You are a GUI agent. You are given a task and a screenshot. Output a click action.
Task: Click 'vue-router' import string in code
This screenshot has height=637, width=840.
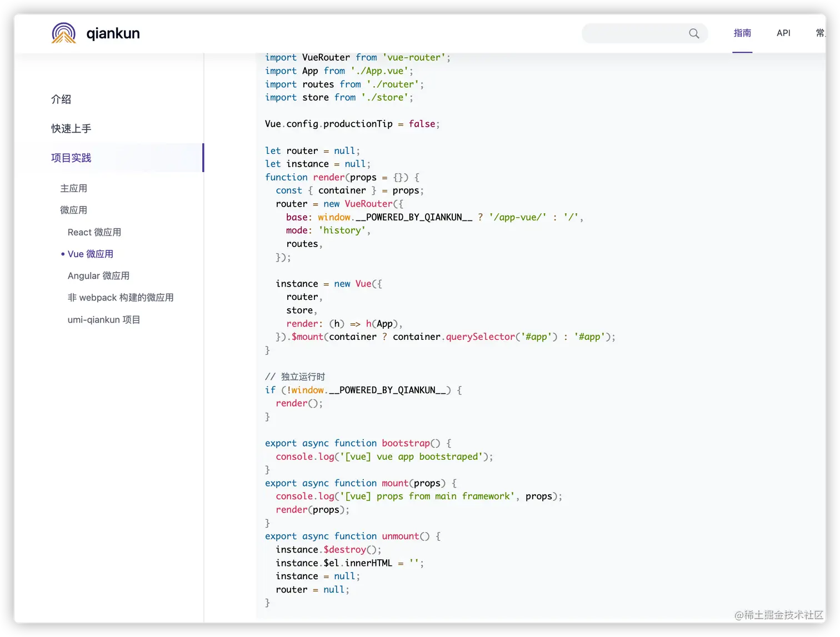tap(414, 58)
